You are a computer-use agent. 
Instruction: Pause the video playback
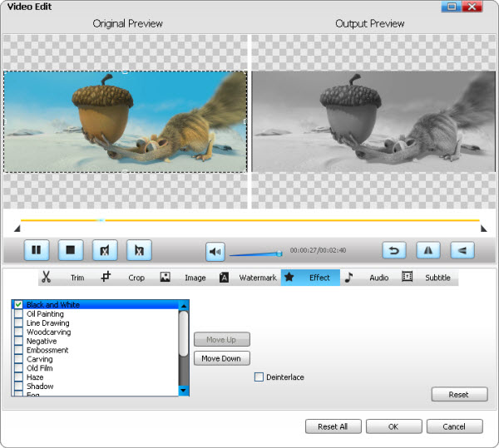point(37,250)
